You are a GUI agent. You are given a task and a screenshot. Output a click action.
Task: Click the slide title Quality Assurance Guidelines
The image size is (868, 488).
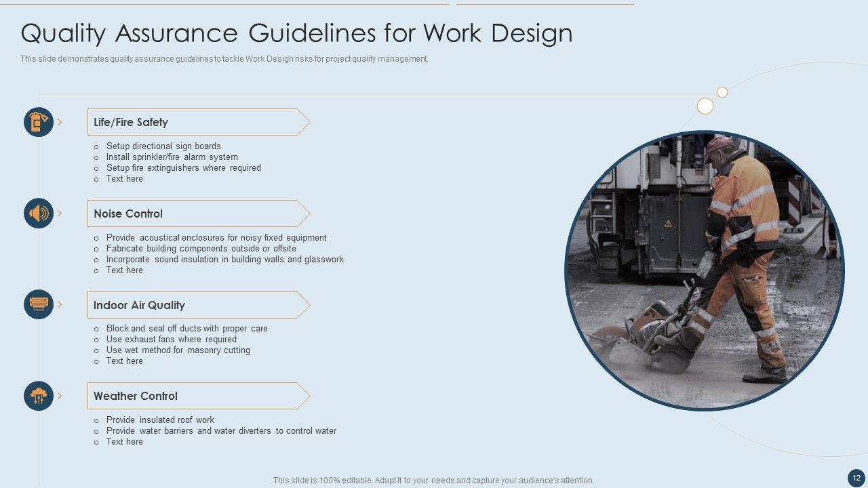tap(296, 33)
